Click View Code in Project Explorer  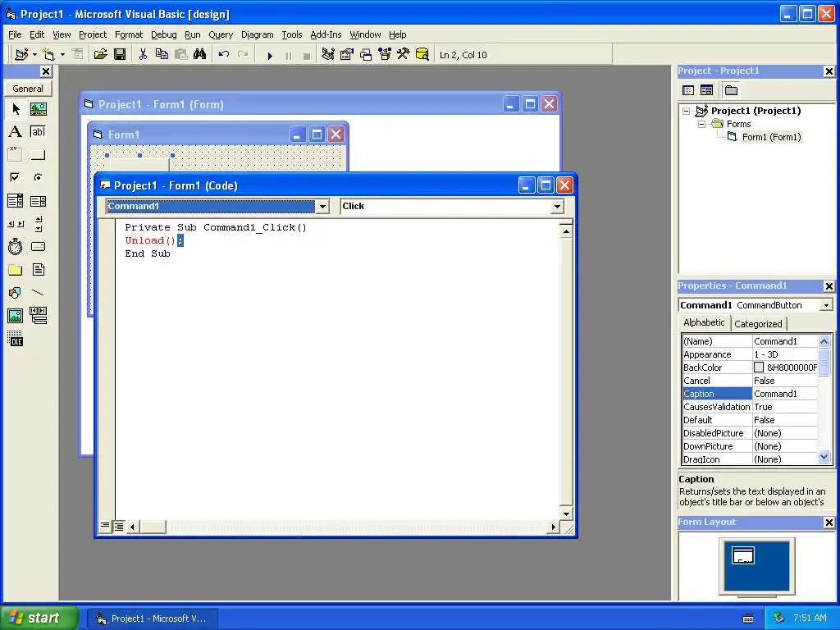[688, 90]
